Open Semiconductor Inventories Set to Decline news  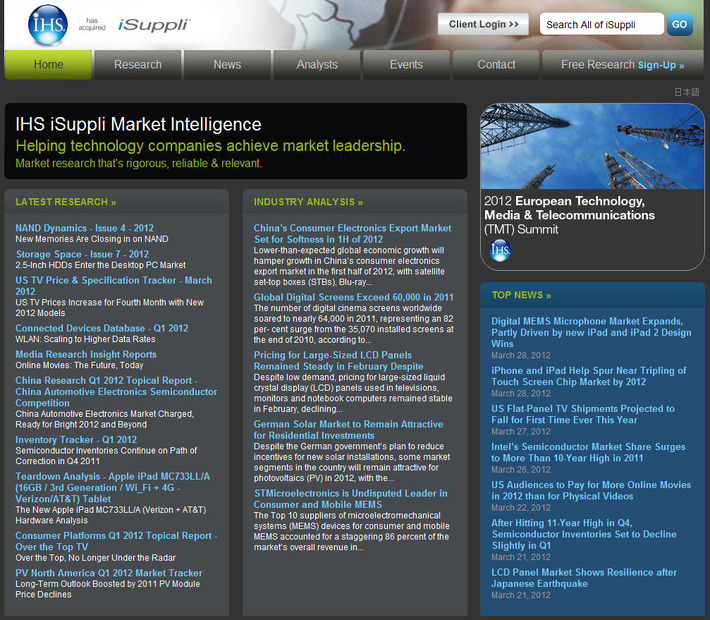tap(584, 534)
